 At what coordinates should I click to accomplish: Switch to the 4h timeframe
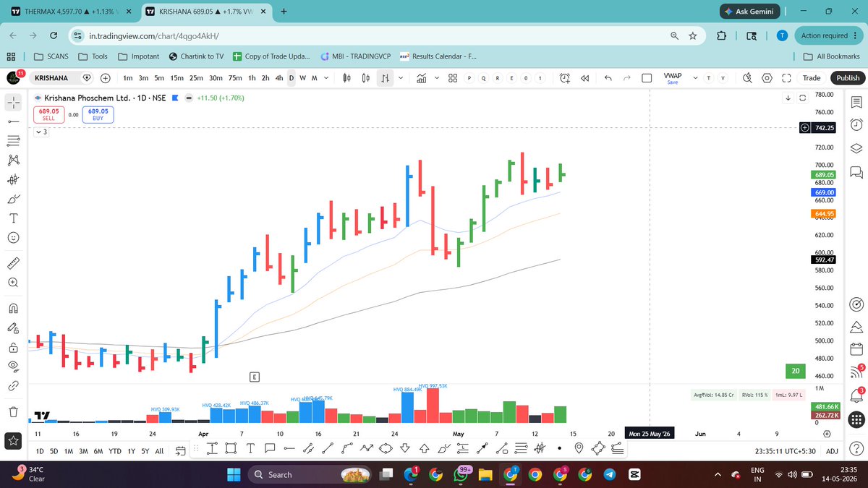click(x=279, y=78)
